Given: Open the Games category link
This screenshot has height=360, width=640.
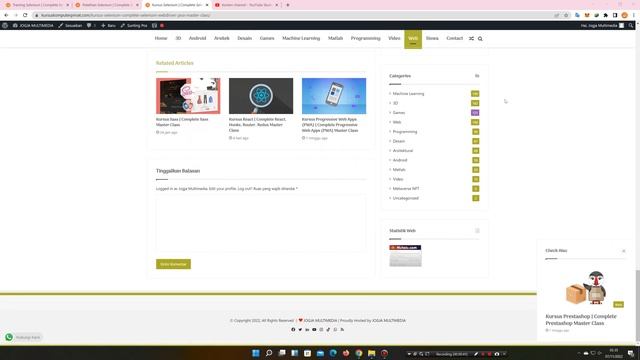Looking at the screenshot, I should point(399,113).
